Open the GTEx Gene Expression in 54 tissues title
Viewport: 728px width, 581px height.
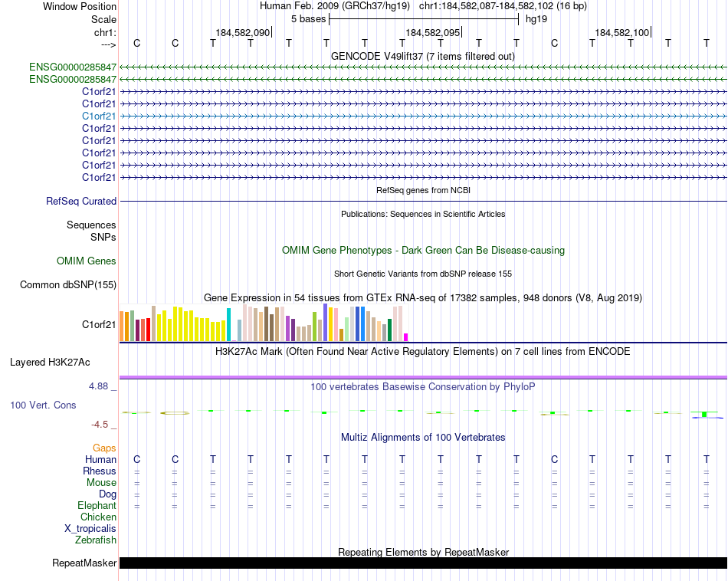pyautogui.click(x=423, y=297)
